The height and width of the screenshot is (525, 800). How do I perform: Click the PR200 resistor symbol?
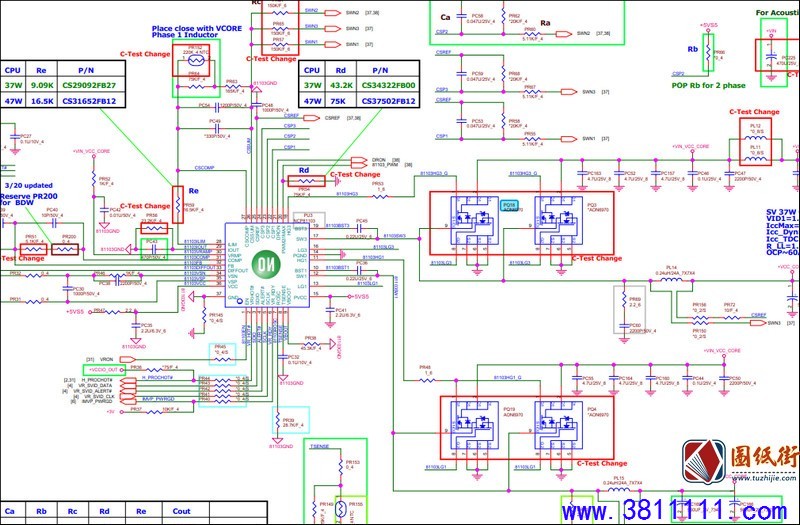(x=65, y=249)
